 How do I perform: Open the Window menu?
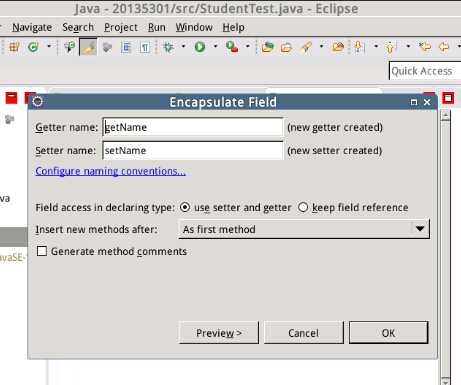click(x=194, y=27)
